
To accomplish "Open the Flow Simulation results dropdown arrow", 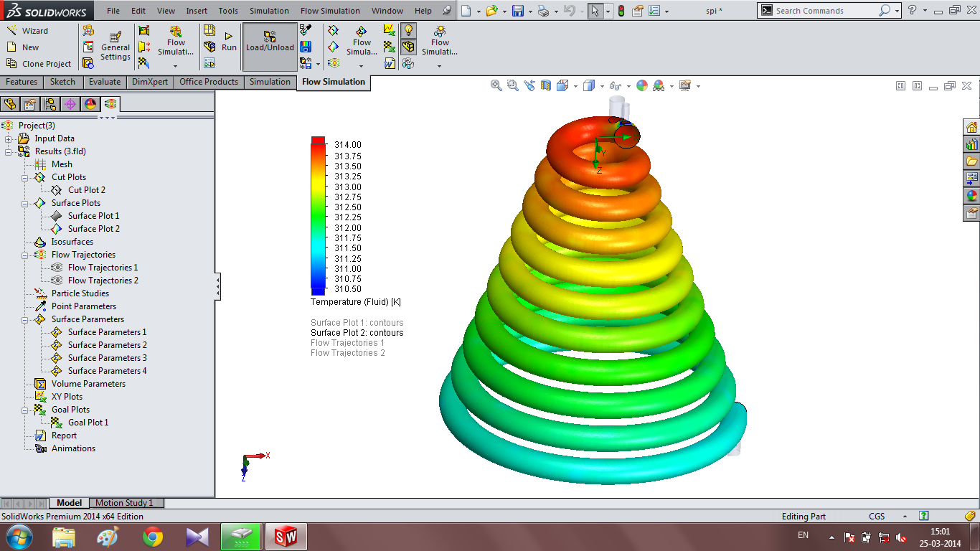I will click(x=439, y=66).
